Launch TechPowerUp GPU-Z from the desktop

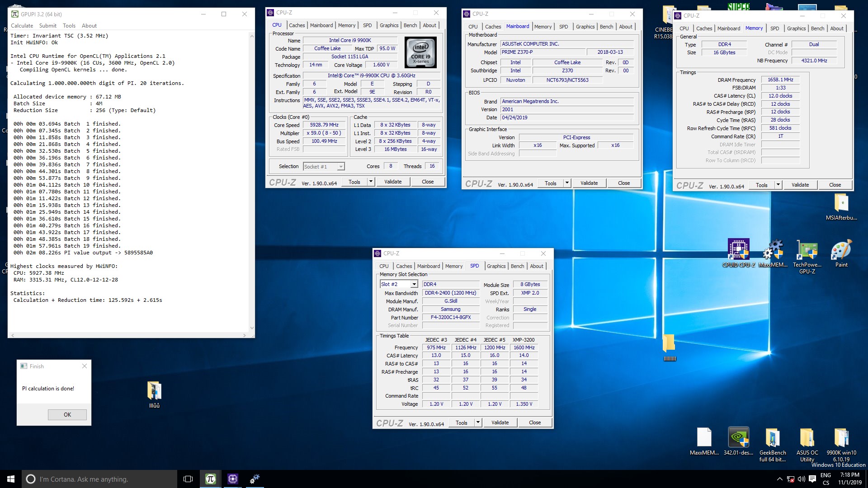click(807, 256)
